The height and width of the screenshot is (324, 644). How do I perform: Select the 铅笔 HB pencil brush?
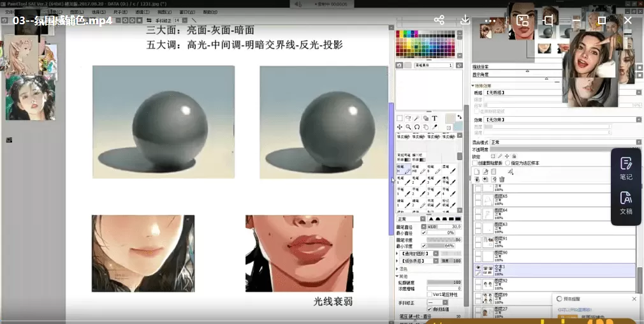(x=419, y=169)
